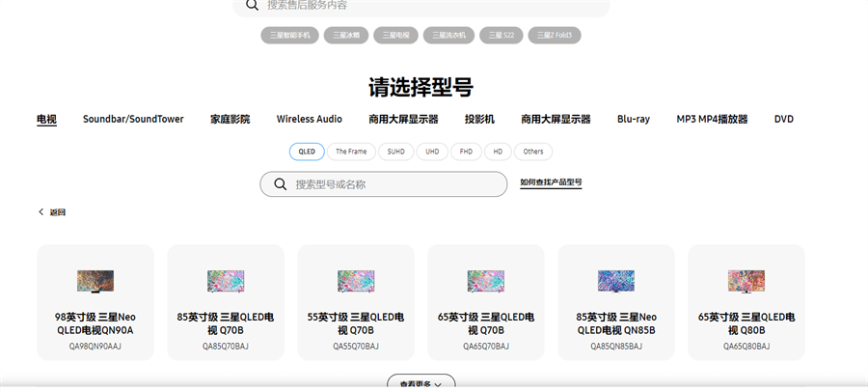Viewport: 868px width, 391px height.
Task: Click the 98英寸级 三星Neo QLED电视QN90A title
Action: click(x=95, y=324)
